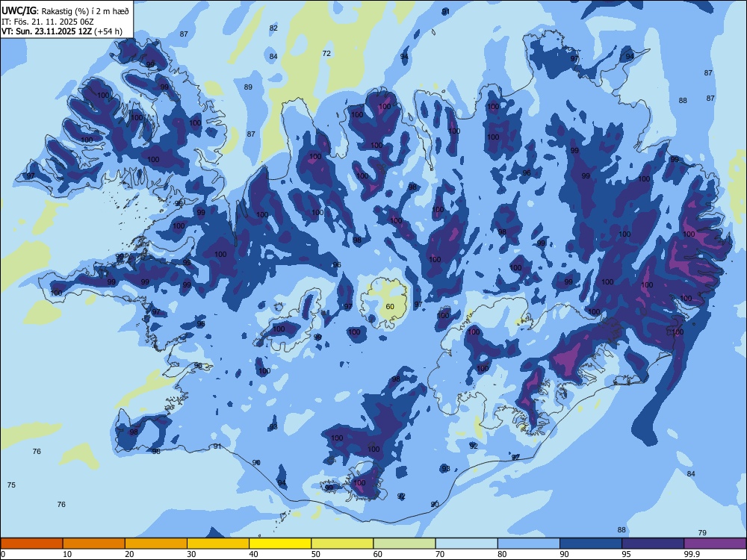Click the 'IT: Fös. 21. 11. 2025 06Z' line
The height and width of the screenshot is (560, 747).
click(x=48, y=22)
